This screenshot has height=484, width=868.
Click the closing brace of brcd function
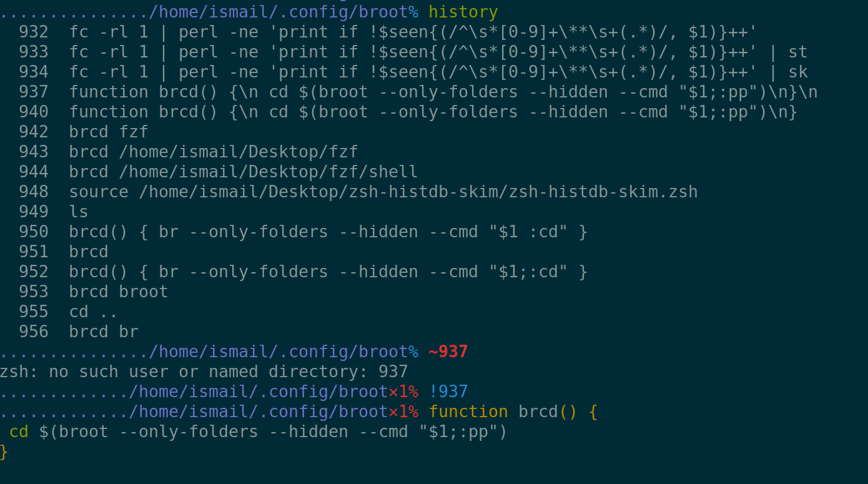pyautogui.click(x=4, y=452)
